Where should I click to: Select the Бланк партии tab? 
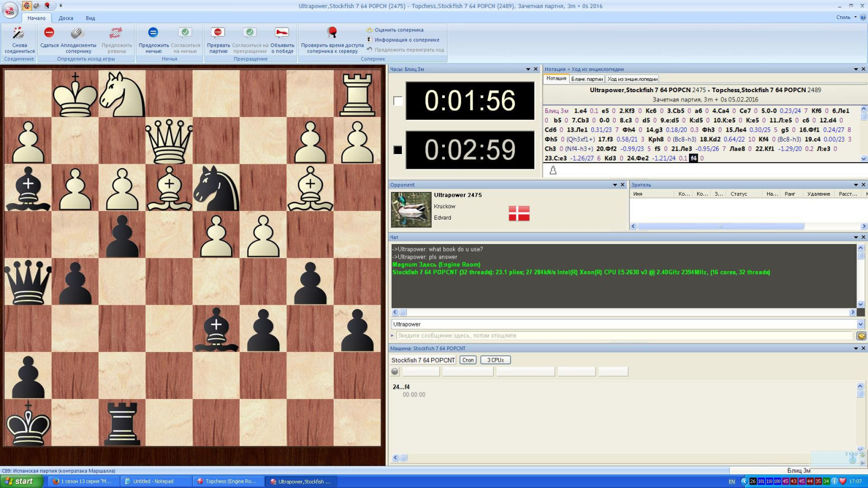tap(587, 79)
